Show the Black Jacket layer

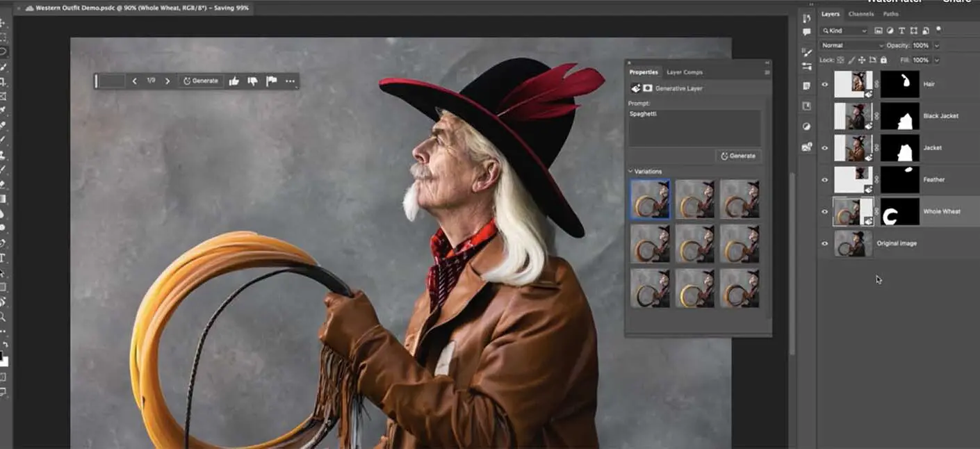pyautogui.click(x=825, y=116)
